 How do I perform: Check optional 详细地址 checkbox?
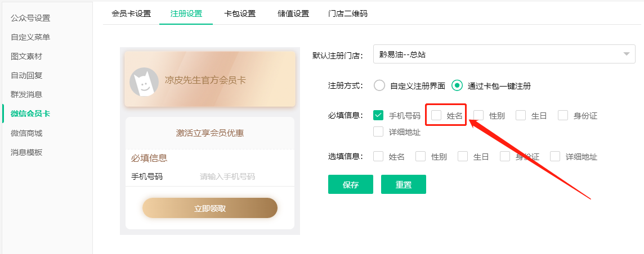(x=556, y=157)
